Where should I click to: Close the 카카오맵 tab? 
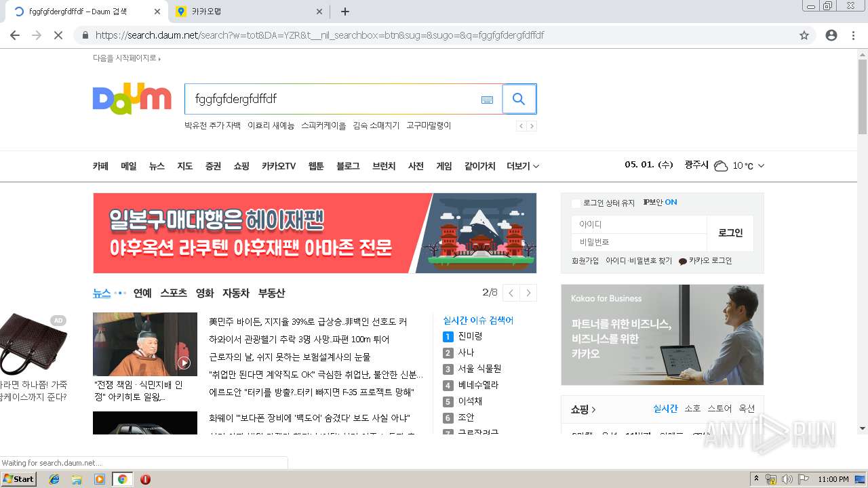pos(319,12)
